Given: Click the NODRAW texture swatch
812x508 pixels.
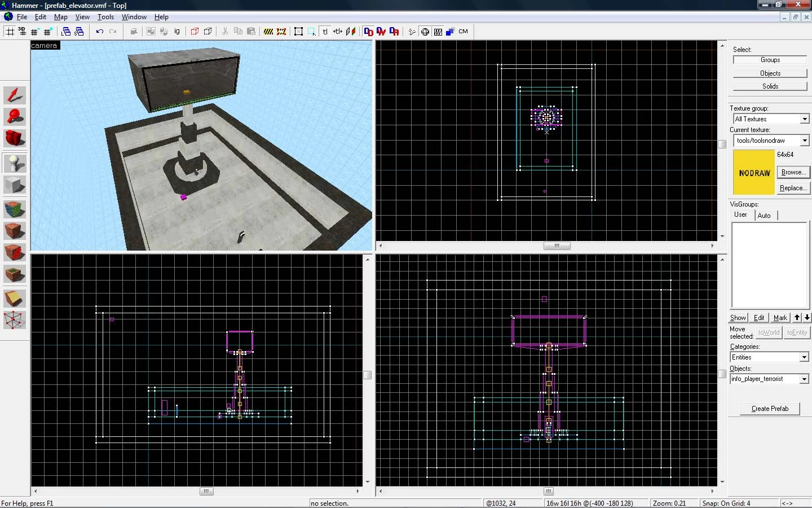Looking at the screenshot, I should coord(754,172).
